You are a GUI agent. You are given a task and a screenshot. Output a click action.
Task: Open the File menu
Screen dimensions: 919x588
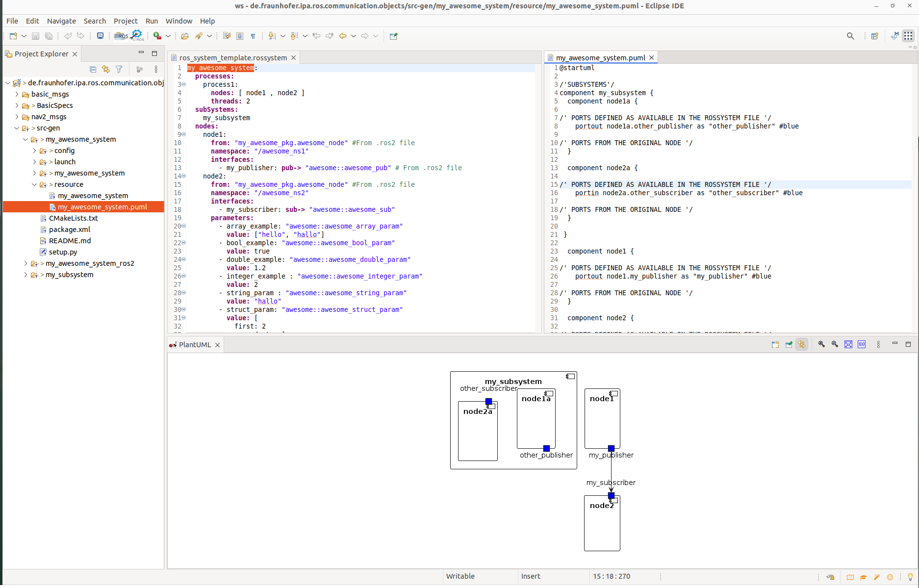12,21
